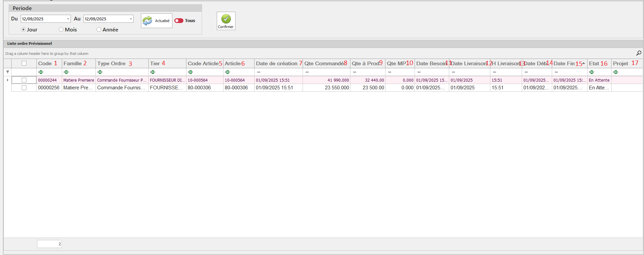
Task: Open the grid search magnifier icon
Action: (638, 53)
